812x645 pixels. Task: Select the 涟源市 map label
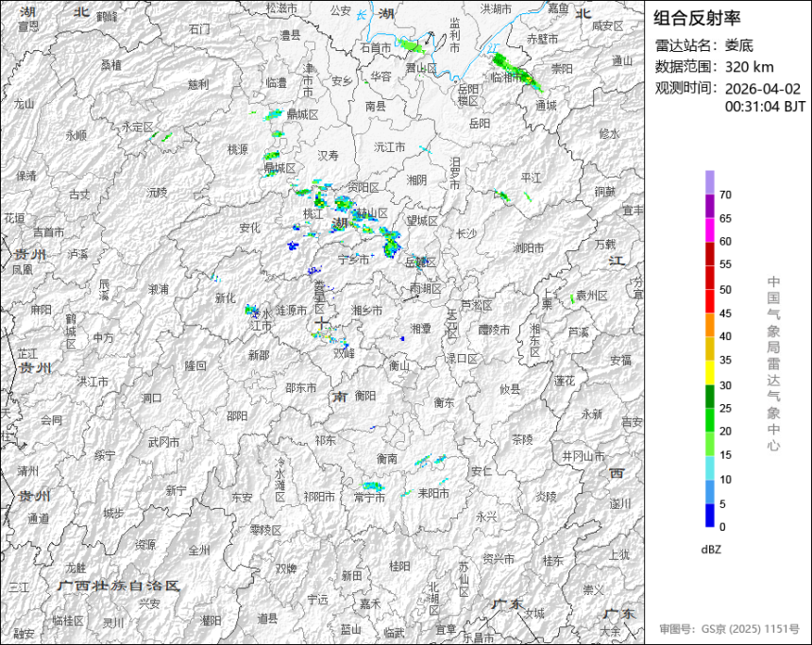(x=291, y=311)
